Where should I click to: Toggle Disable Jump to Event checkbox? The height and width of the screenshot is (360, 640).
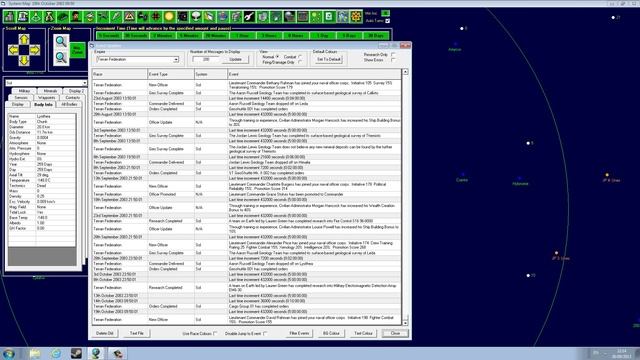click(x=265, y=333)
